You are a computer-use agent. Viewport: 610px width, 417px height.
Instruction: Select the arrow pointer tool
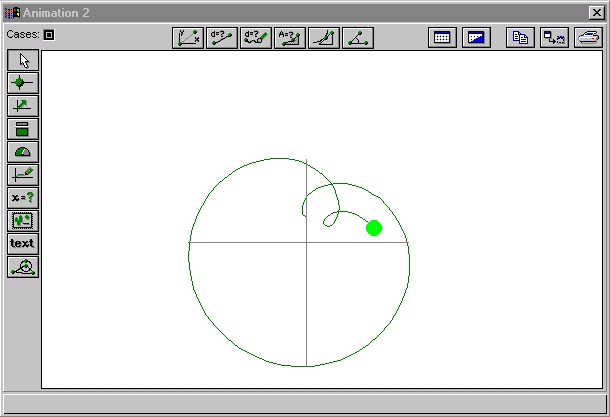[23, 60]
